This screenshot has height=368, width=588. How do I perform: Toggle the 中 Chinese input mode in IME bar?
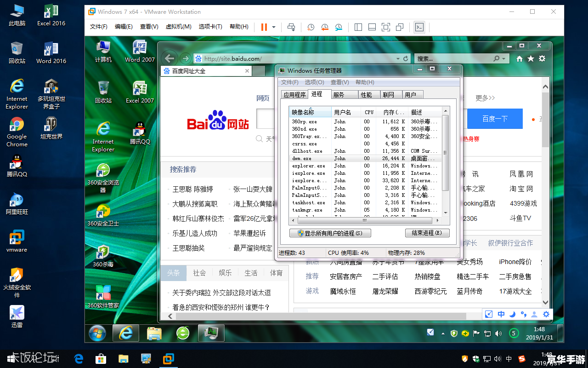tap(501, 314)
